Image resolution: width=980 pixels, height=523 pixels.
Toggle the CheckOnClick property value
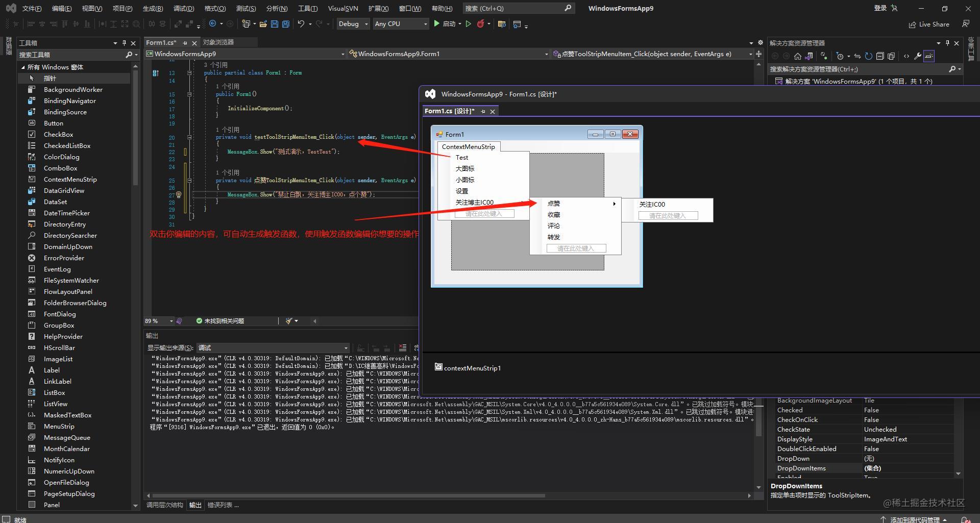tap(871, 420)
